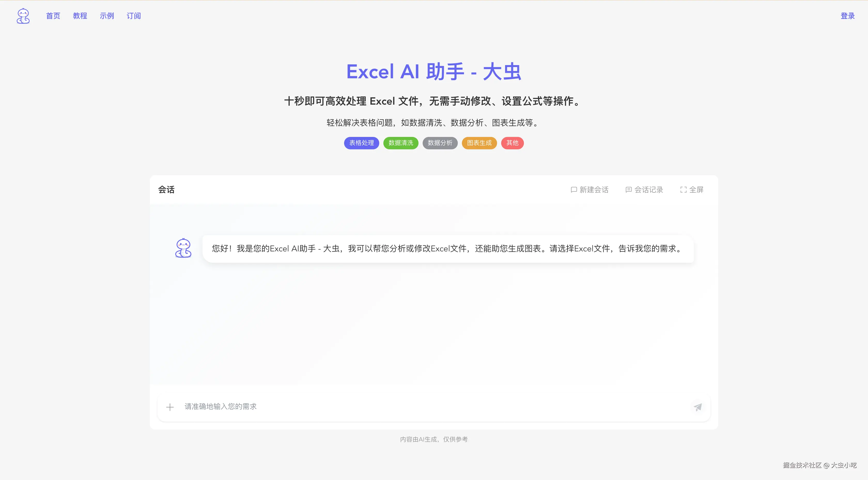
Task: Toggle the 其他 tag
Action: pos(512,143)
